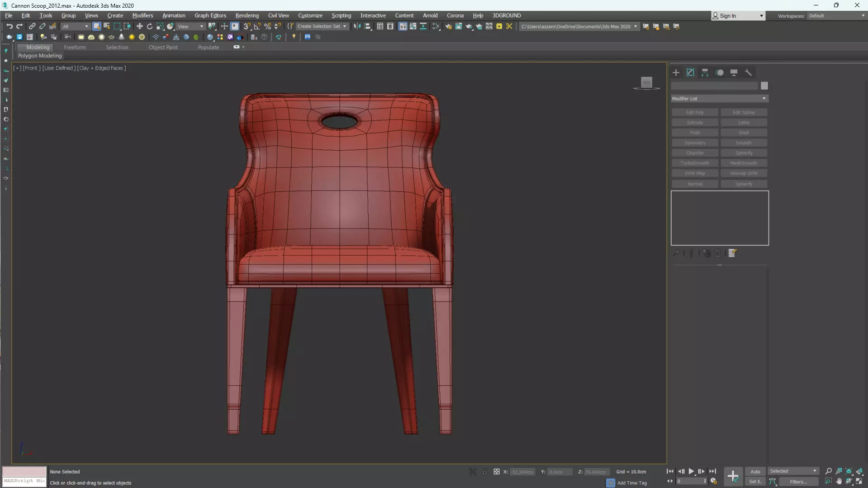
Task: Open the Display command panel tab
Action: click(x=734, y=72)
